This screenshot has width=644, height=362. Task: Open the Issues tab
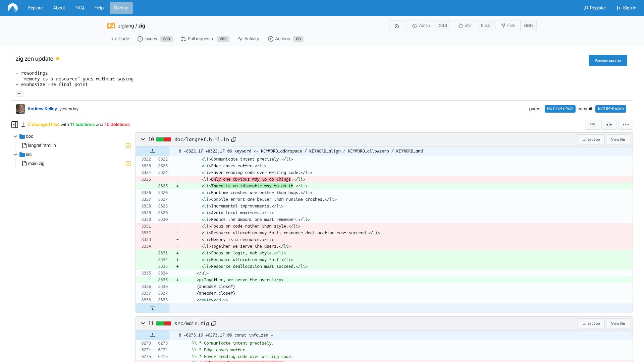coord(155,39)
